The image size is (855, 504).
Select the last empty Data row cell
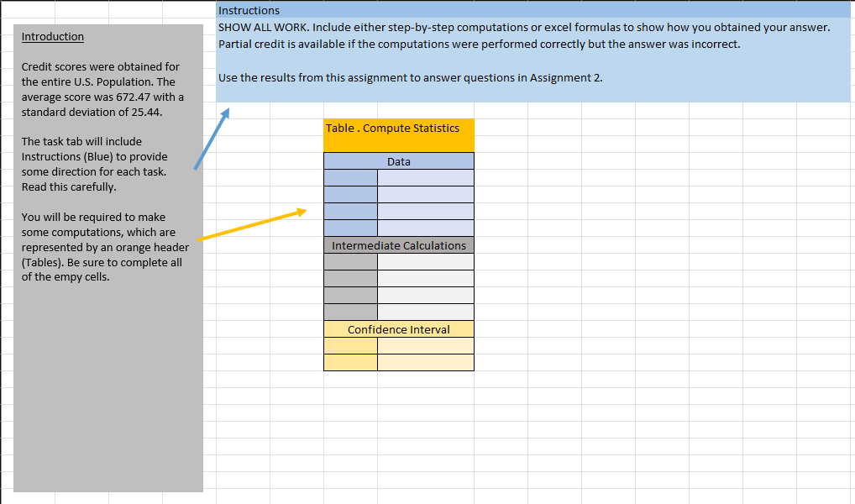pos(426,228)
